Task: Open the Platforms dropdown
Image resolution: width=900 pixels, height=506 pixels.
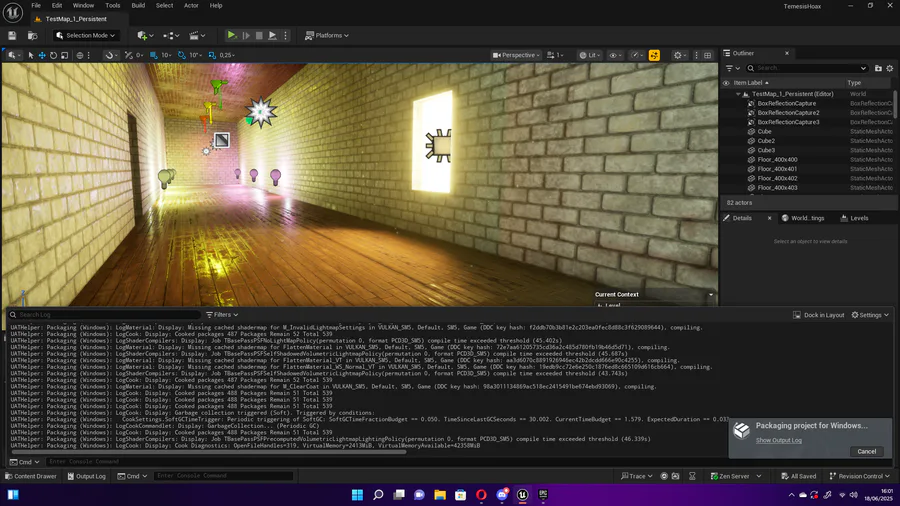Action: tap(327, 36)
